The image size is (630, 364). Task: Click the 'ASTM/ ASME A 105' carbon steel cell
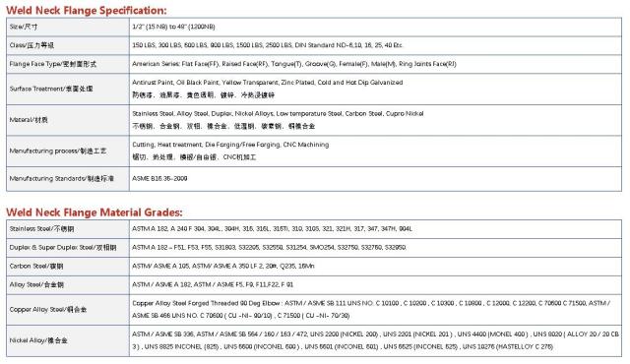point(223,266)
